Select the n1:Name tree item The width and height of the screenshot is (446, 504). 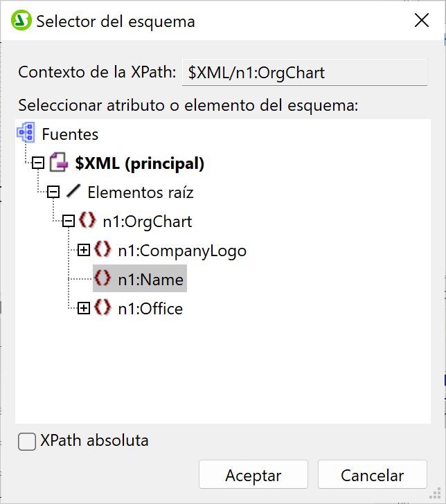(150, 280)
